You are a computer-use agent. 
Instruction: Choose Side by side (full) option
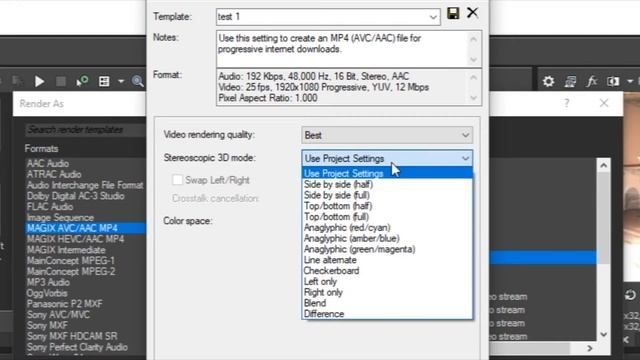(337, 195)
